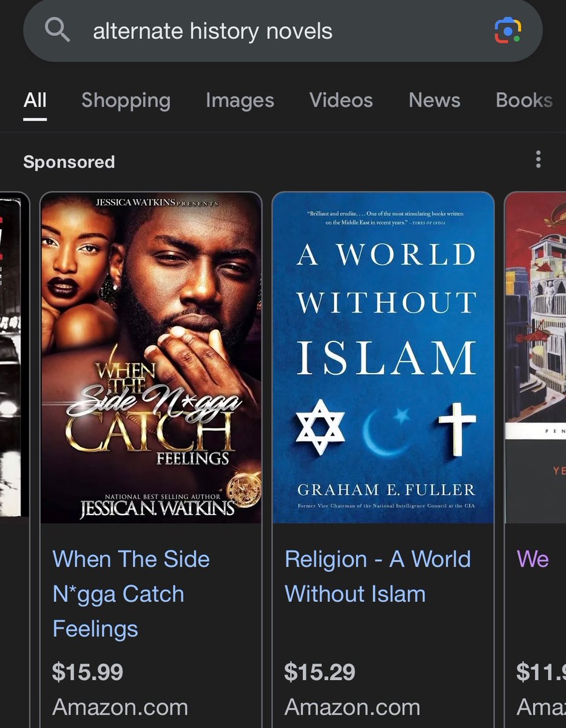
Task: Switch to the News tab
Action: click(x=434, y=100)
